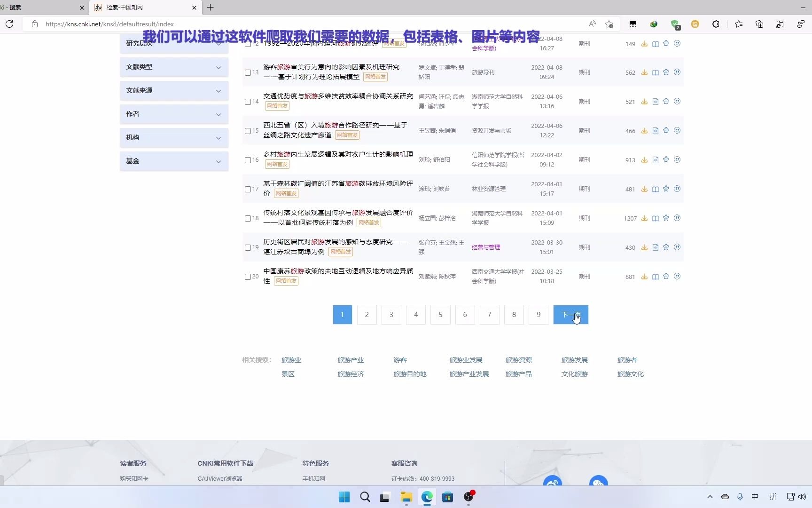The height and width of the screenshot is (508, 812).
Task: Expand the 文献来源 filter
Action: point(174,90)
